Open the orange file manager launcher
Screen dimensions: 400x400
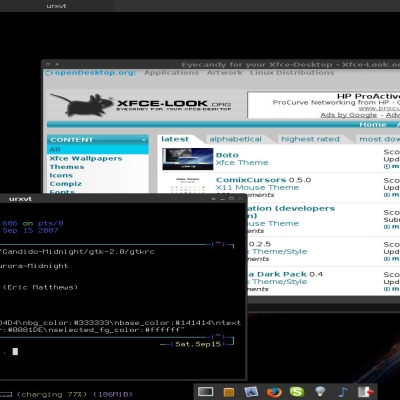pyautogui.click(x=229, y=392)
